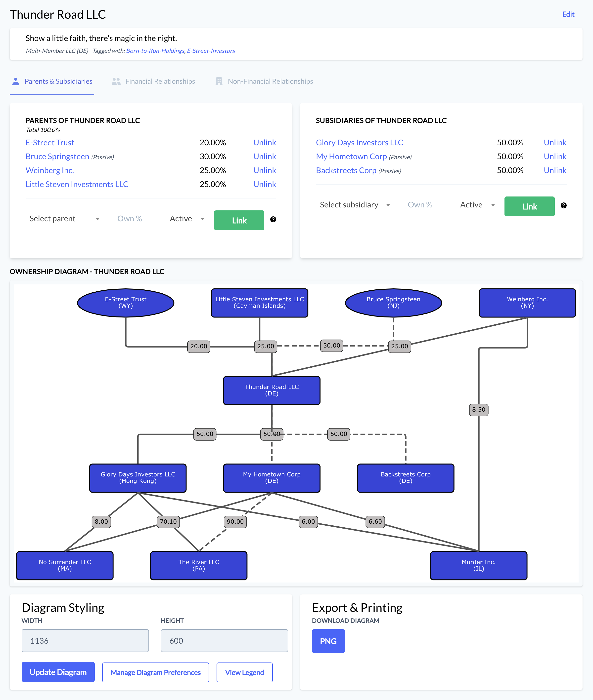Unlink Weinberg Inc. from parents
The height and width of the screenshot is (700, 593).
point(264,171)
